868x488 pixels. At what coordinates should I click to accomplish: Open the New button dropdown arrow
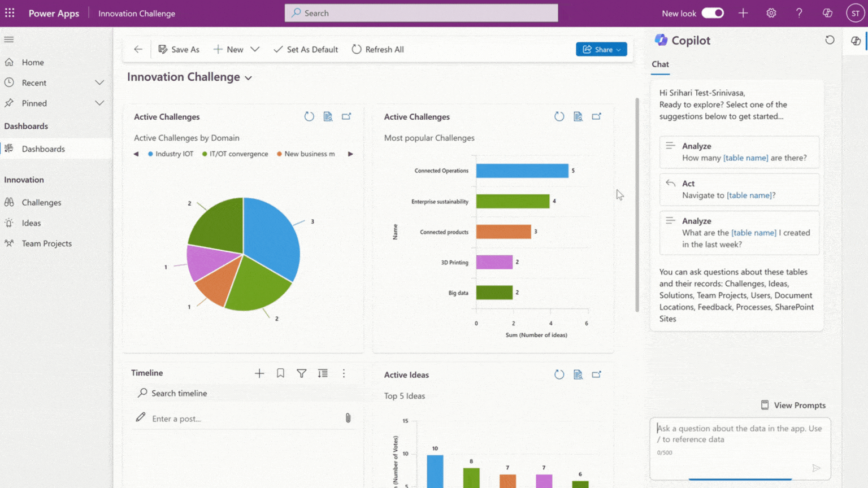(255, 49)
